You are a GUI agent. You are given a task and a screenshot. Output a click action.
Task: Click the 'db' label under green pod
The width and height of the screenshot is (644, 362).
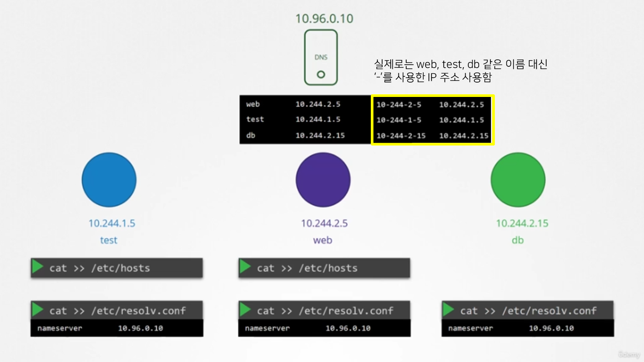click(x=517, y=240)
